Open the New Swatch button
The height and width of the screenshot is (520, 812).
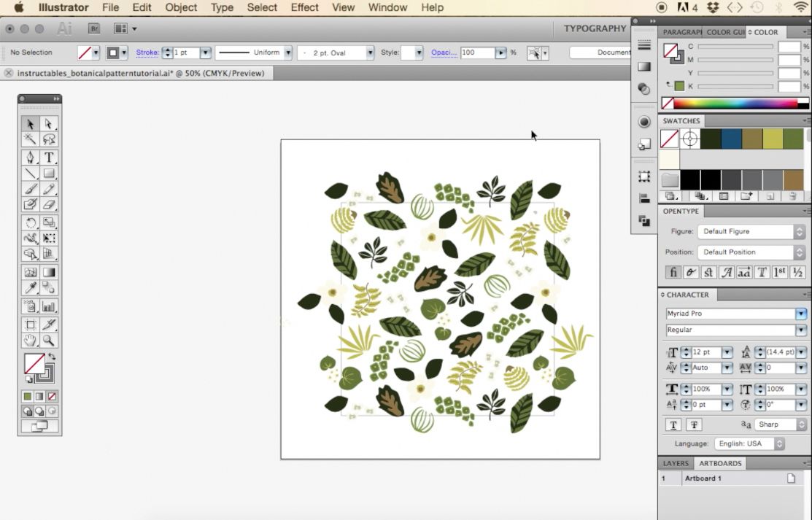[x=770, y=195]
